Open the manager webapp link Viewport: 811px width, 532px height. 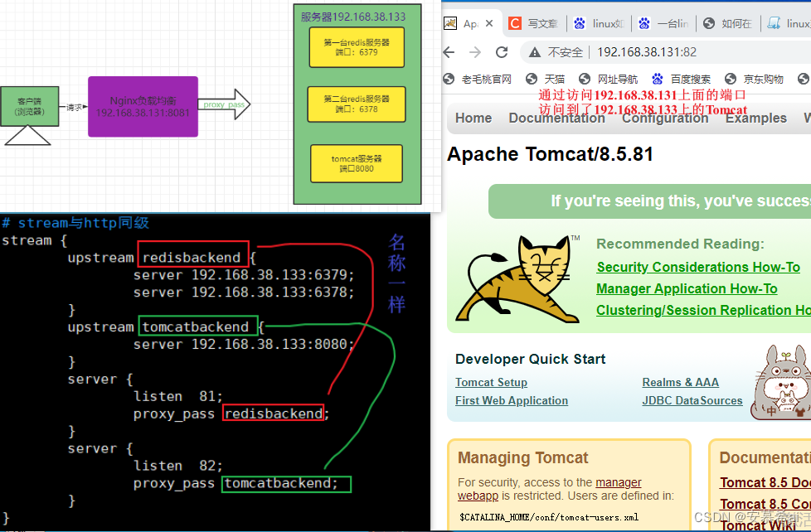(618, 483)
